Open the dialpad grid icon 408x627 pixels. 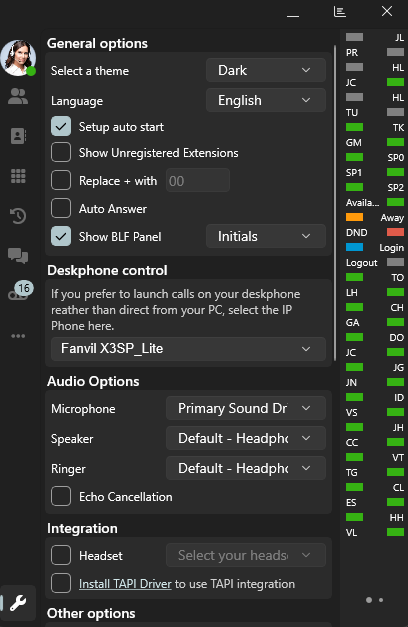(x=18, y=176)
